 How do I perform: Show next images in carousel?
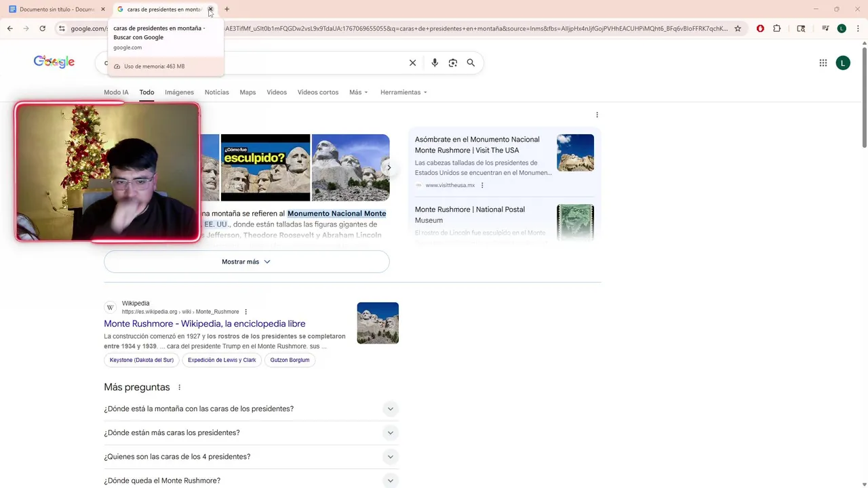tap(389, 167)
